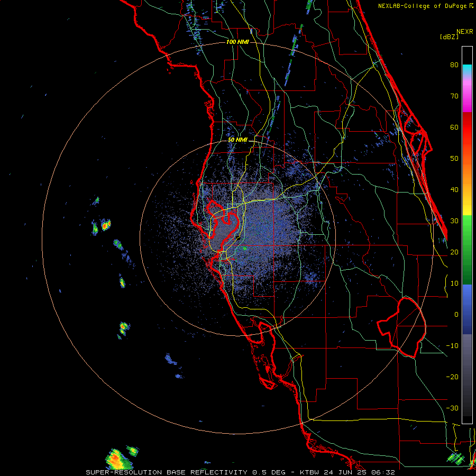The width and height of the screenshot is (476, 476).
Task: Select the 30 value on the dBZ scale
Action: tap(454, 221)
